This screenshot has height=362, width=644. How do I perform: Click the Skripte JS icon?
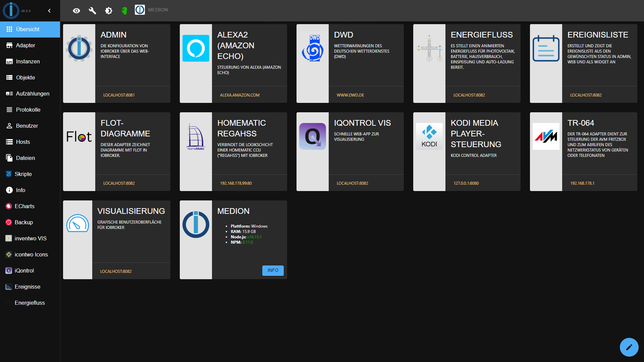9,174
